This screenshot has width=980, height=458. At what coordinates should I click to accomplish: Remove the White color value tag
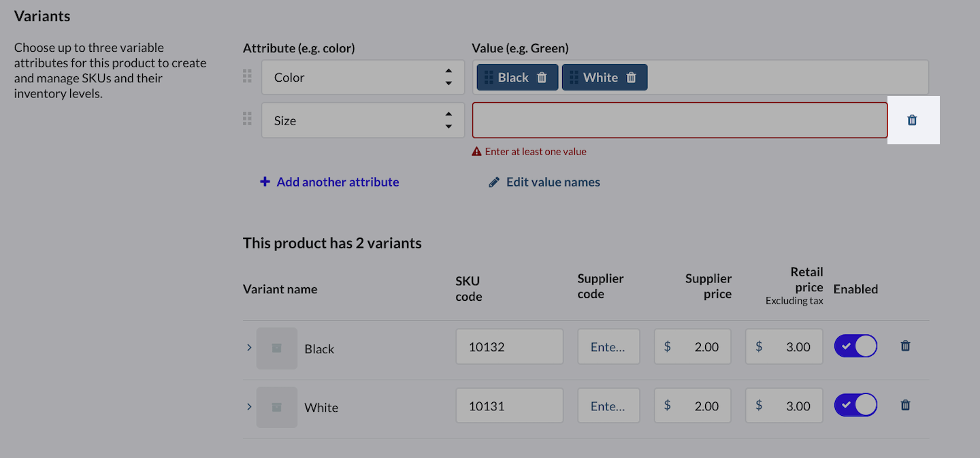[631, 78]
